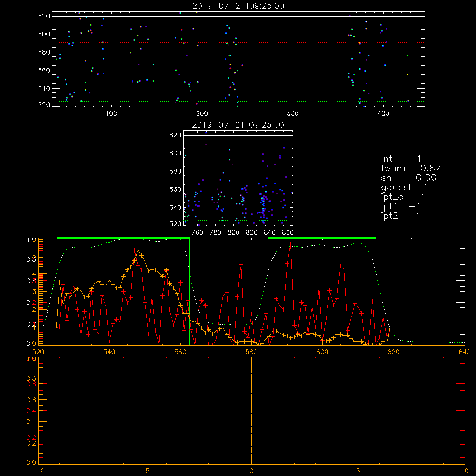
Task: Select the 'ipt2 -1' text line
Action: coord(401,216)
